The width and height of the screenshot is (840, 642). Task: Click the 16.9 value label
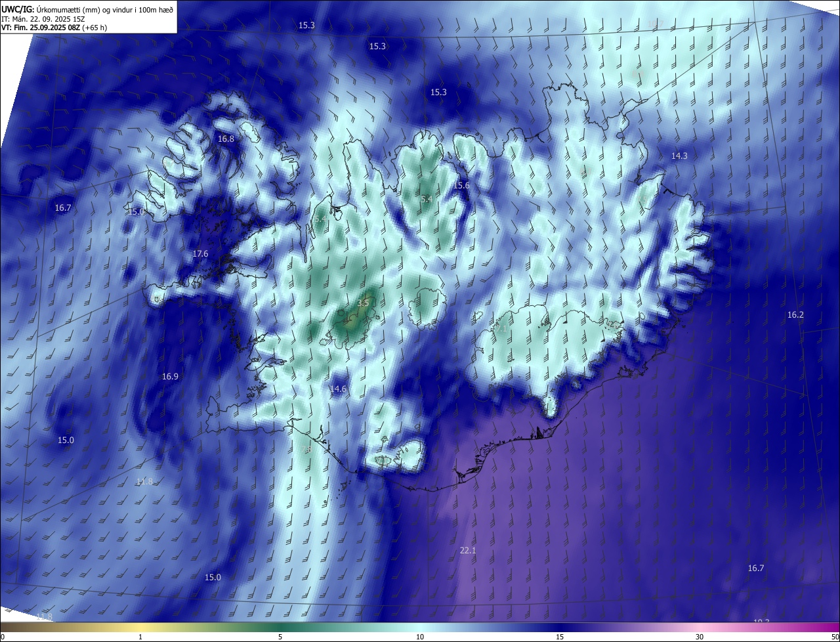(x=170, y=376)
